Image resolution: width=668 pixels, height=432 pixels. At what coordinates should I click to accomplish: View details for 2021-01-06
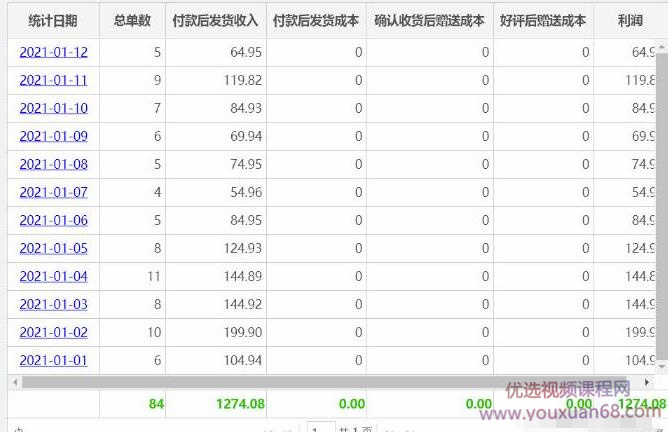click(53, 220)
